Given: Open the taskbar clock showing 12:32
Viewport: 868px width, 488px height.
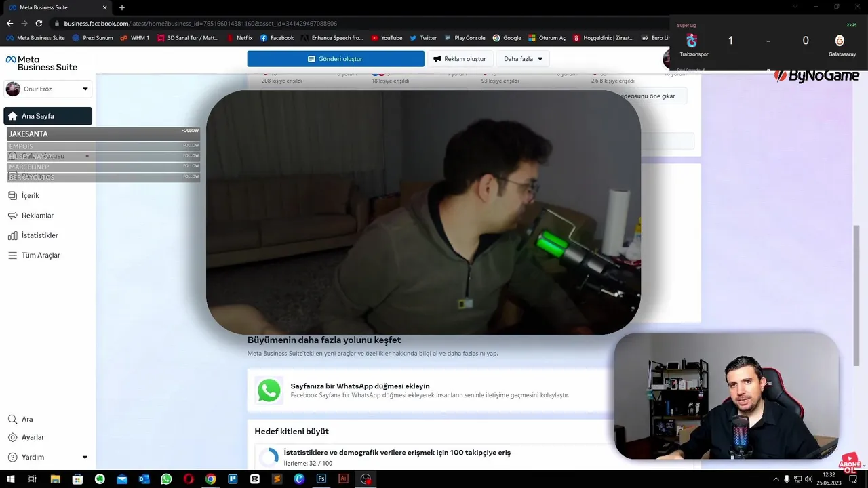Looking at the screenshot, I should (x=829, y=479).
